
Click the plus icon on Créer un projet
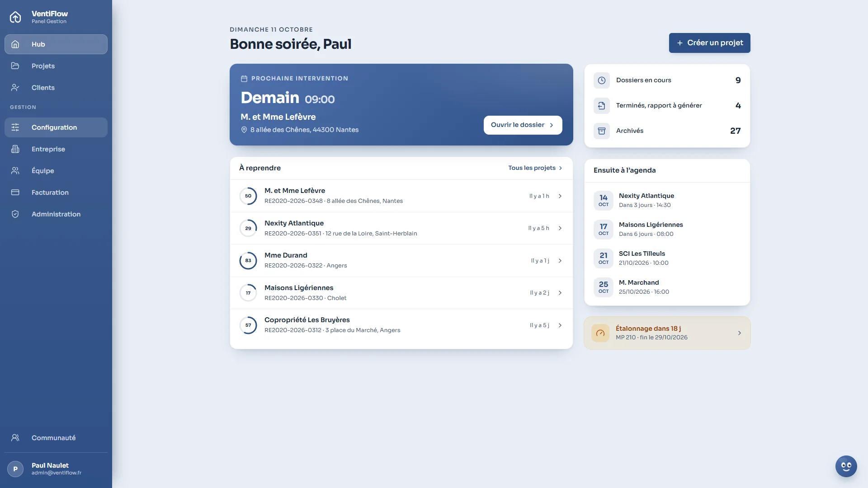(x=680, y=43)
